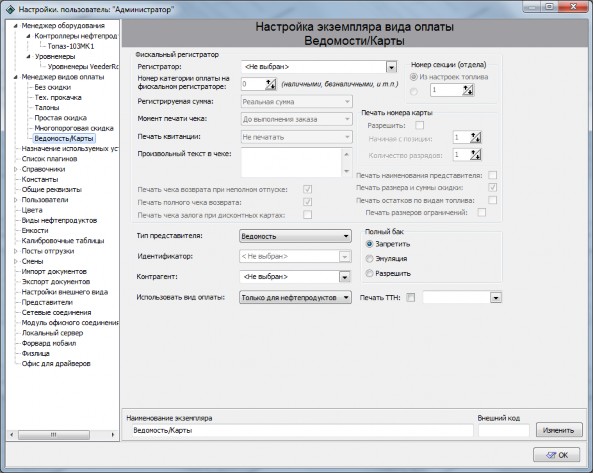Screen dimensions: 593x473
Task: Click the application icon in title bar
Action: tap(11, 9)
